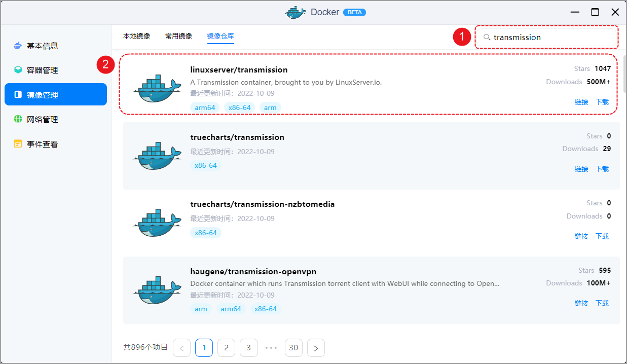Viewport: 627px width, 364px height.
Task: Click the 镜像管理 sidebar icon
Action: tap(18, 94)
